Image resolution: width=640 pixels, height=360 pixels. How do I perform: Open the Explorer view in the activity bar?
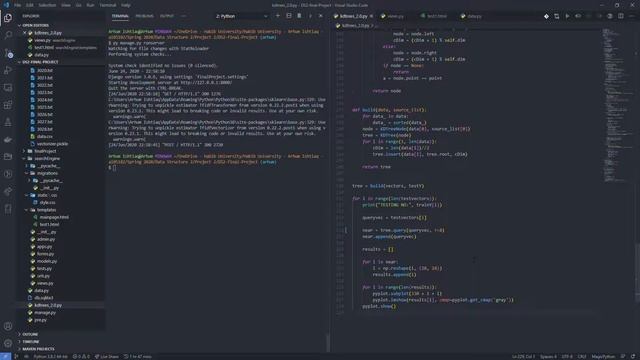pyautogui.click(x=8, y=18)
